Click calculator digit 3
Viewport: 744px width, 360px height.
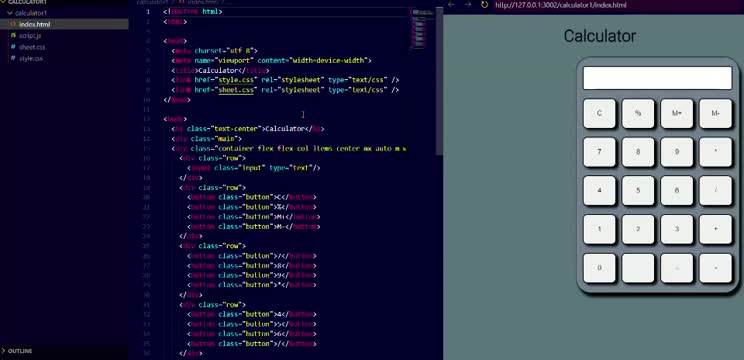[x=677, y=230]
